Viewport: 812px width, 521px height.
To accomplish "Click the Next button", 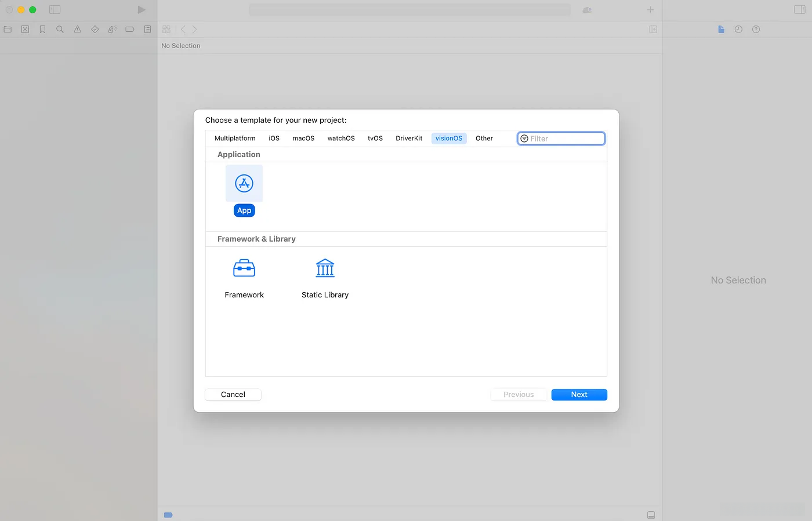I will click(579, 395).
